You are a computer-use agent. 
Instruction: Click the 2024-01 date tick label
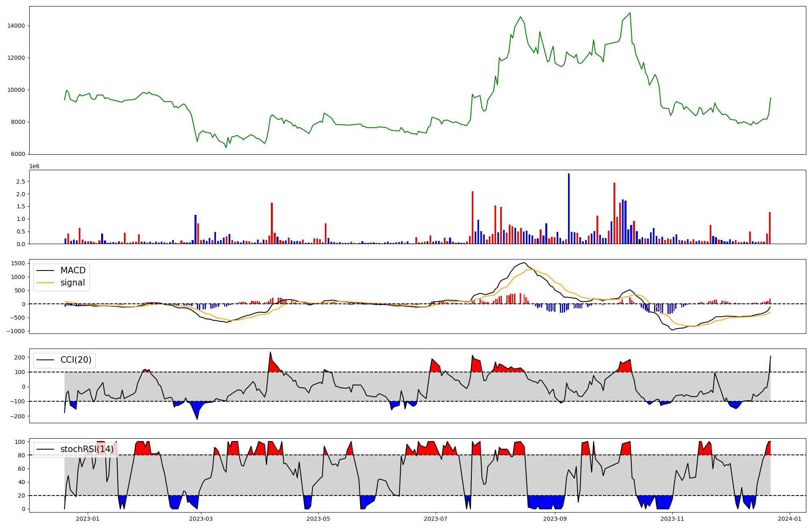790,518
